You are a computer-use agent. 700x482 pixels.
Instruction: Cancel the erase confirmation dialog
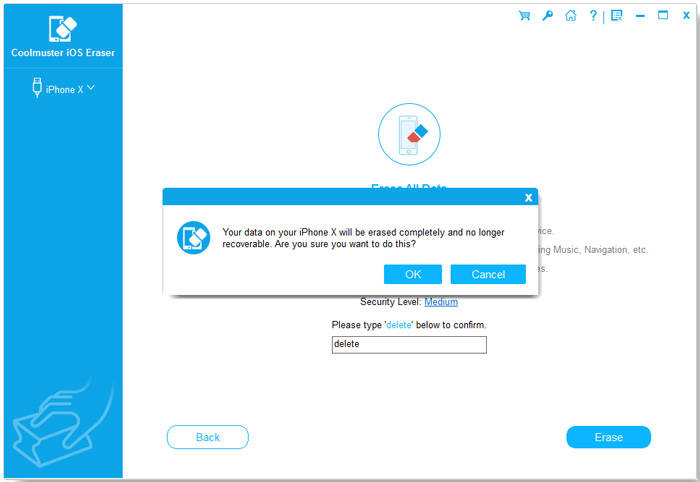coord(488,274)
